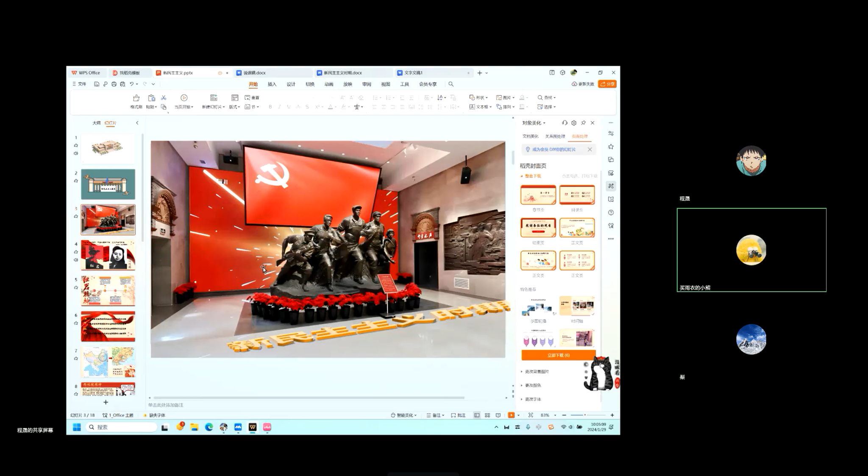The height and width of the screenshot is (476, 868).
Task: Open the 插入 ribbon tab
Action: click(272, 84)
